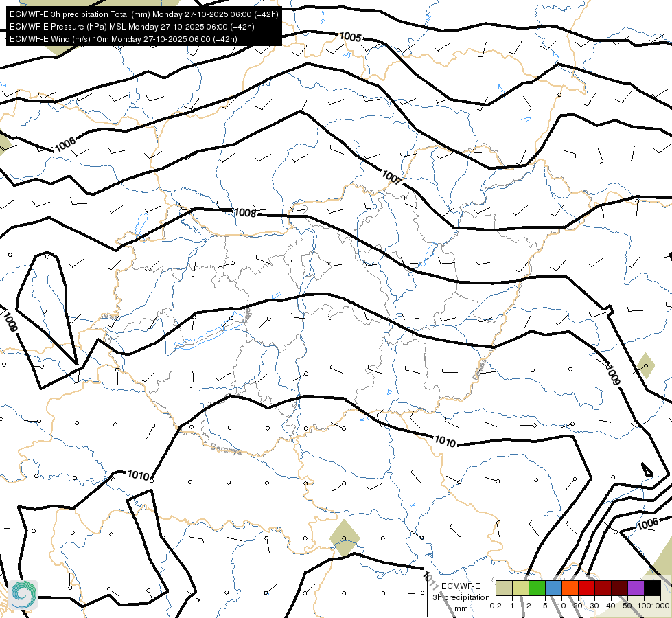672x618 pixels.
Task: Click the 1005 isobar label
Action: [x=351, y=37]
